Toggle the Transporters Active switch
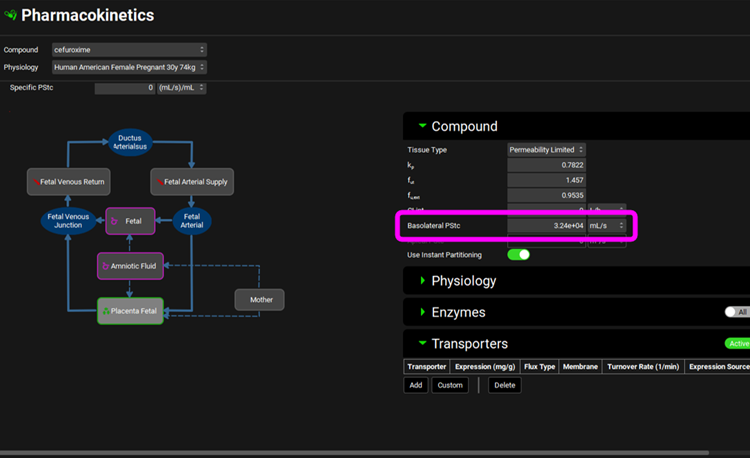The height and width of the screenshot is (458, 750). (x=737, y=343)
